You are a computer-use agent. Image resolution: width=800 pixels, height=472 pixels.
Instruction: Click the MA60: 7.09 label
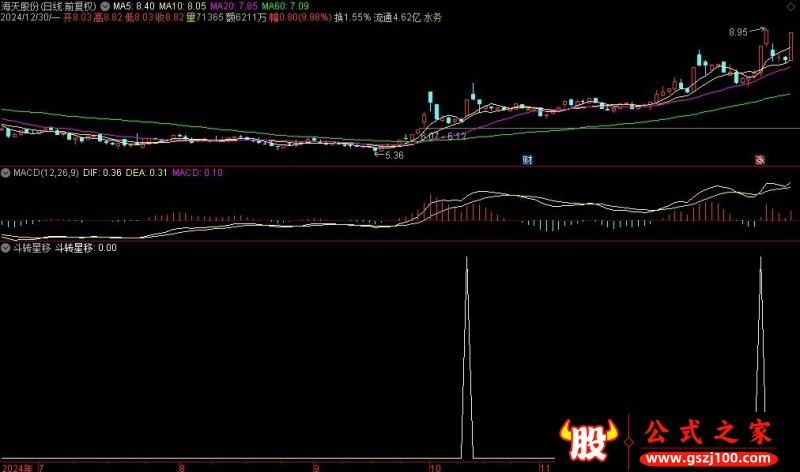point(285,7)
